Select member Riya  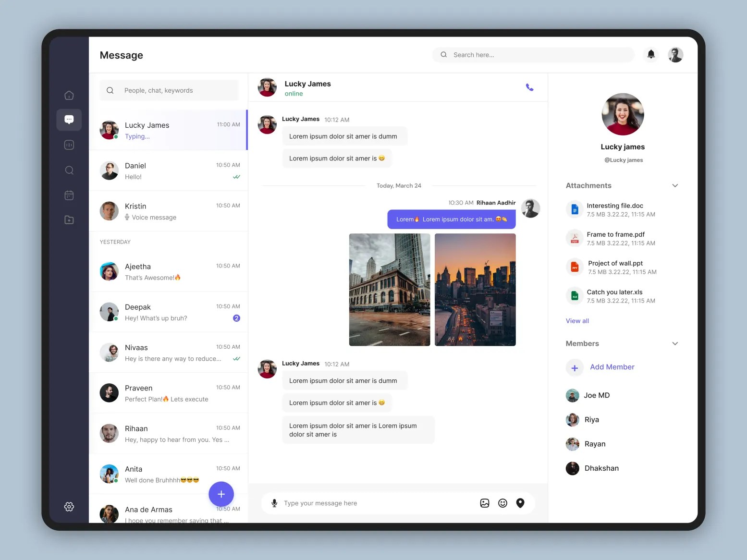click(x=583, y=420)
